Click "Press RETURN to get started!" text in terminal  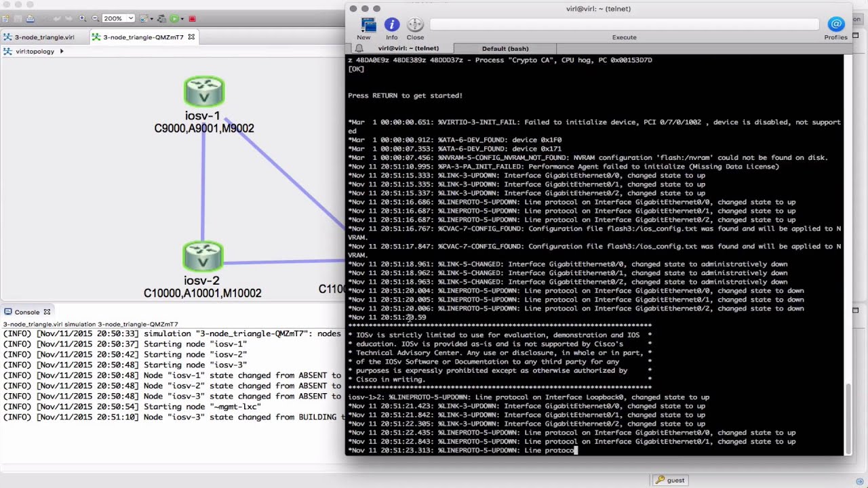point(405,96)
